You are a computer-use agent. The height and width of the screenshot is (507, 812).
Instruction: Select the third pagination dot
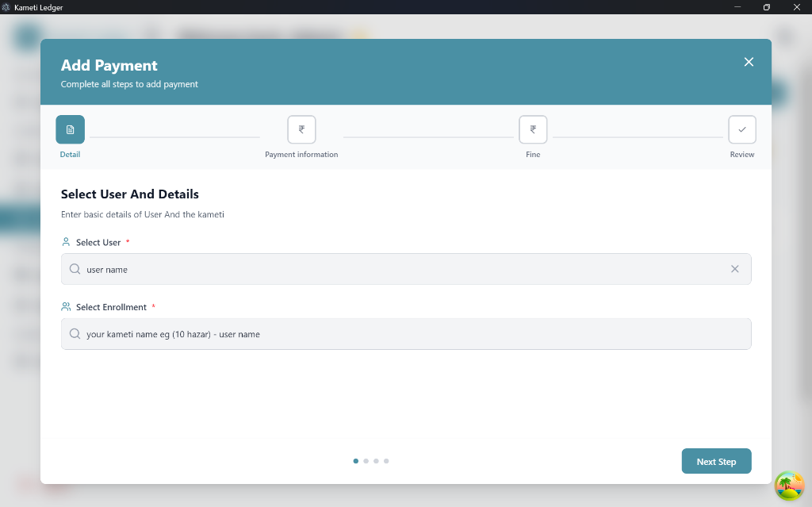(376, 461)
